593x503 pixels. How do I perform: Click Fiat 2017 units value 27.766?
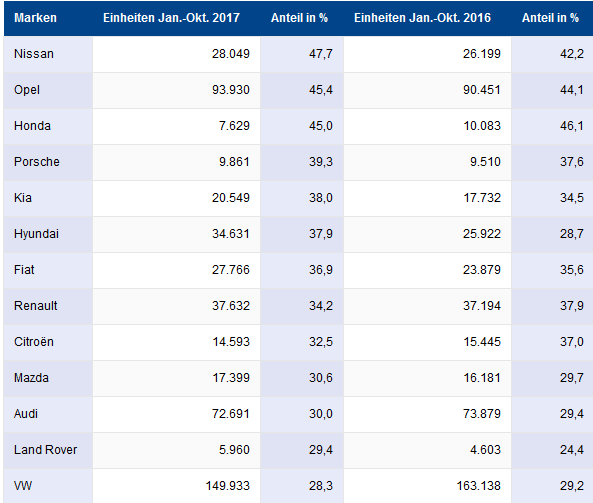231,269
